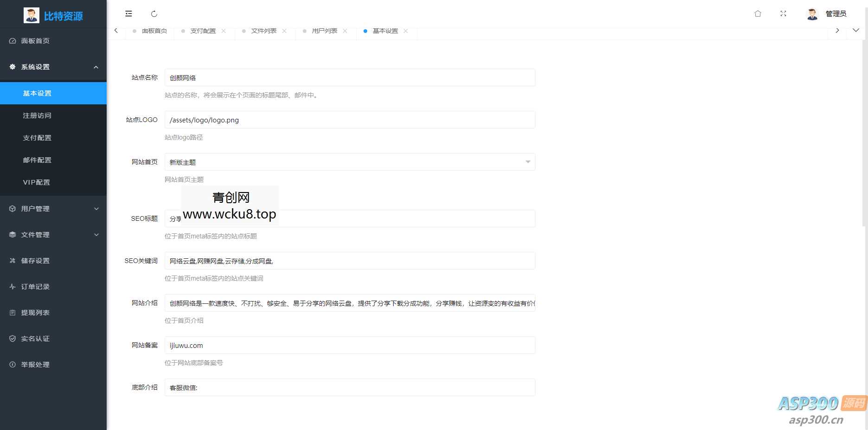Screen dimensions: 868x430
Task: Open 实名认证 via its verification icon
Action: pos(13,338)
